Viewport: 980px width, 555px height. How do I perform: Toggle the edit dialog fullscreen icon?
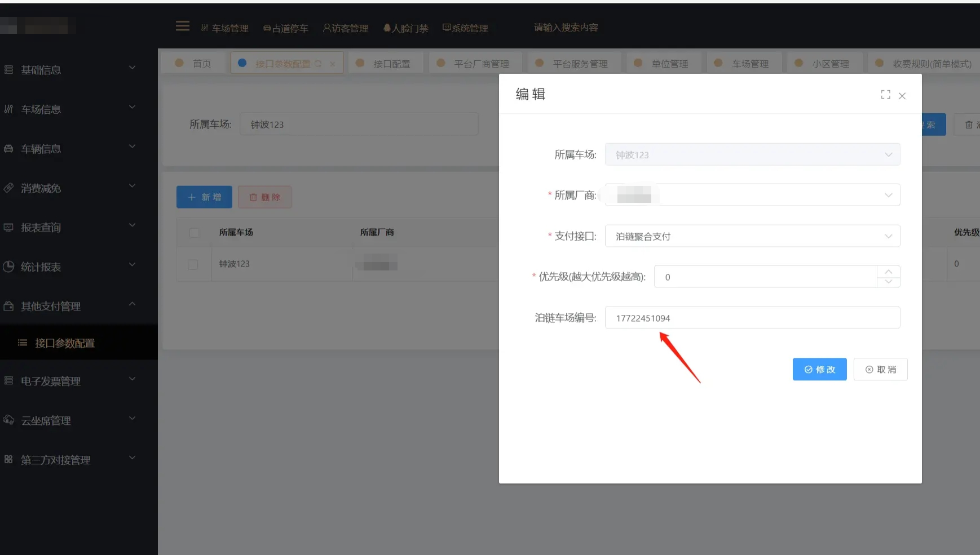[885, 95]
